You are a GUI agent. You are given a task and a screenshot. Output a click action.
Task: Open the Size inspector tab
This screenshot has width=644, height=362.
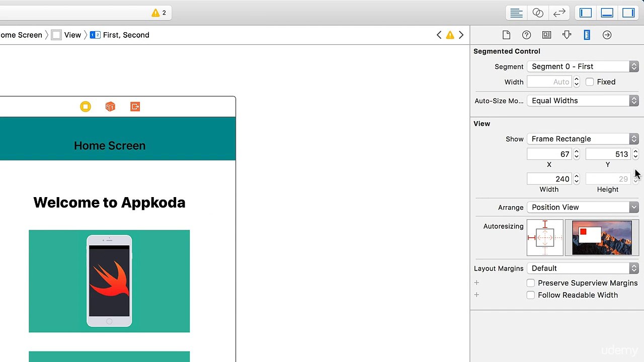(x=587, y=35)
